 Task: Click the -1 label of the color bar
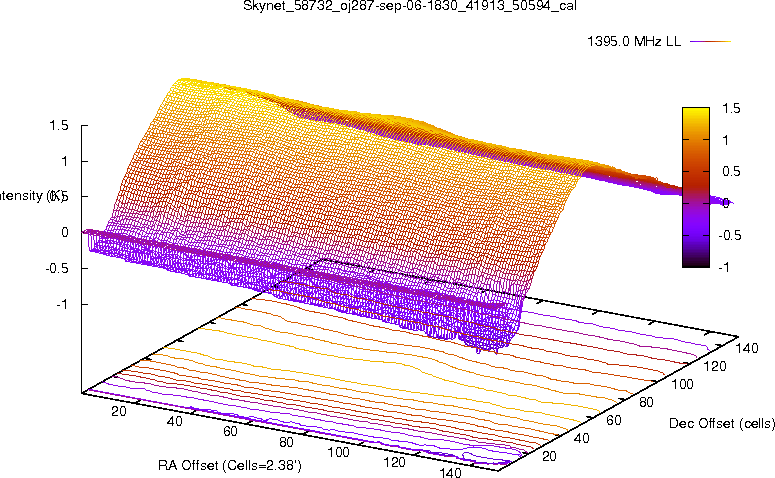(724, 267)
